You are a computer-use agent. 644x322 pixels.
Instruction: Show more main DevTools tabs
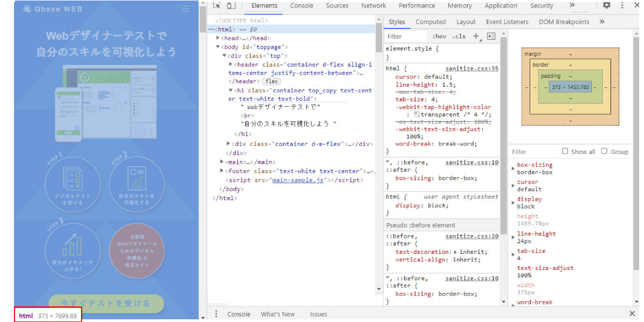click(572, 5)
